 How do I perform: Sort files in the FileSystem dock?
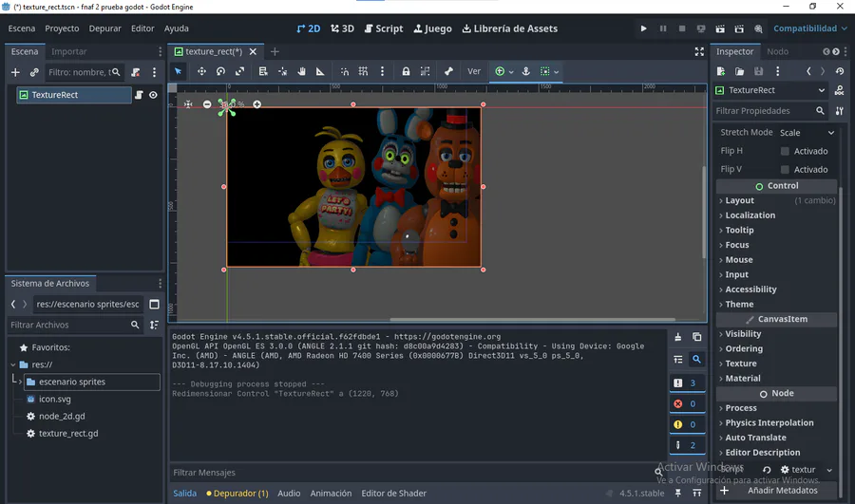[154, 325]
